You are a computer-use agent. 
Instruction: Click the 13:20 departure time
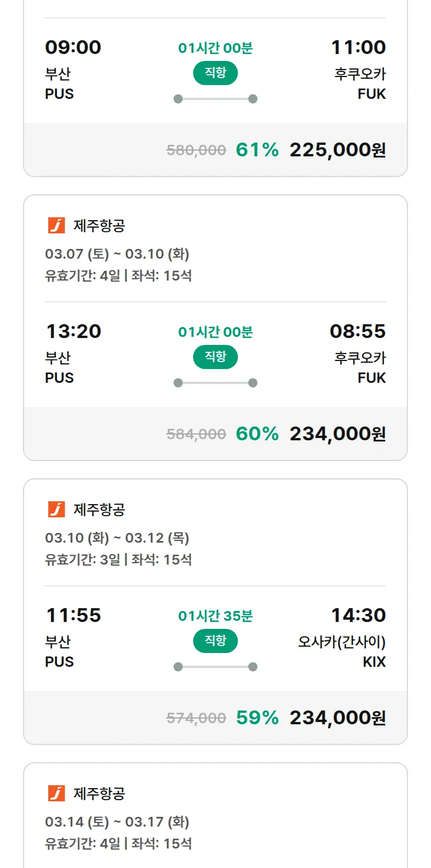[x=74, y=331]
